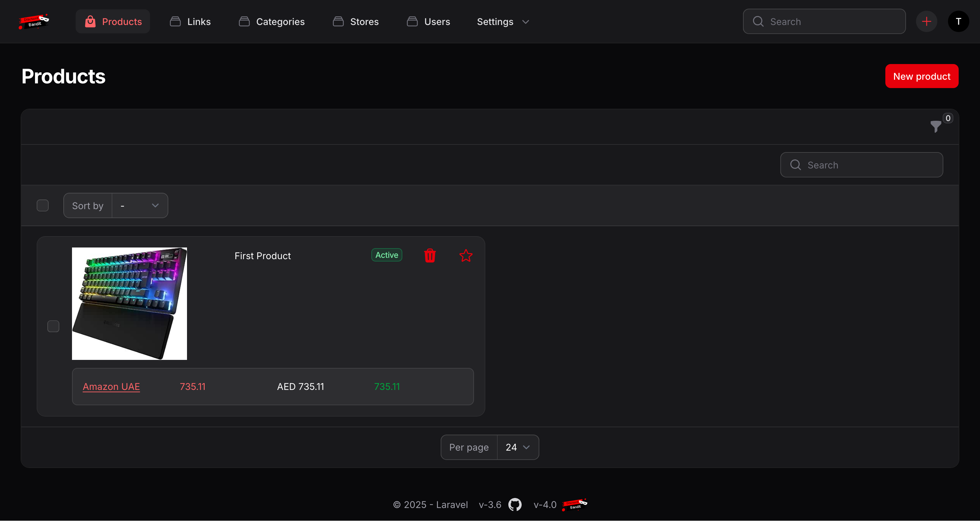Toggle the select-all products checkbox
The height and width of the screenshot is (521, 980).
coord(43,205)
